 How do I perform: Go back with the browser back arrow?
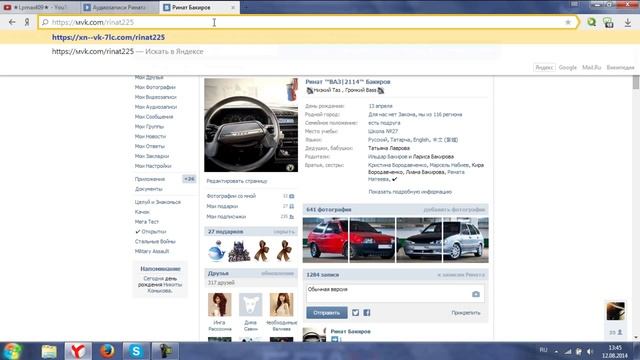pyautogui.click(x=12, y=22)
